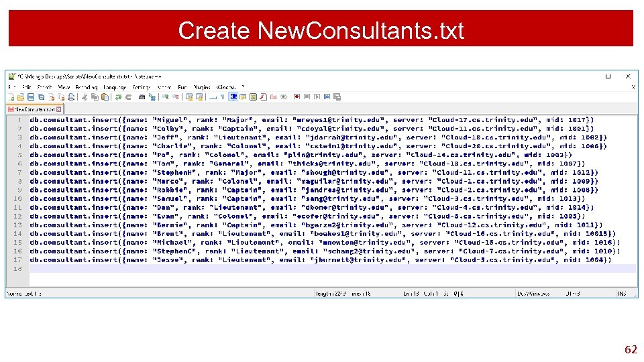
Task: Click the Stop Recording macro icon
Action: [307, 97]
